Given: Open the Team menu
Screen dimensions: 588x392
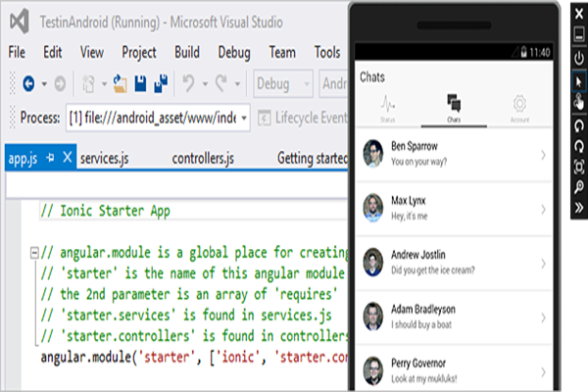Looking at the screenshot, I should pyautogui.click(x=282, y=52).
